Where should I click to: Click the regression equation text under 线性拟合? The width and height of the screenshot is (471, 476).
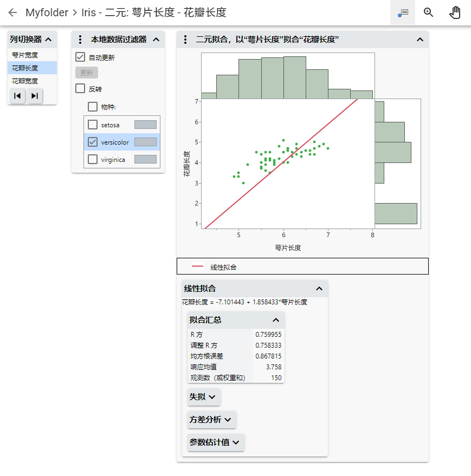tap(244, 302)
